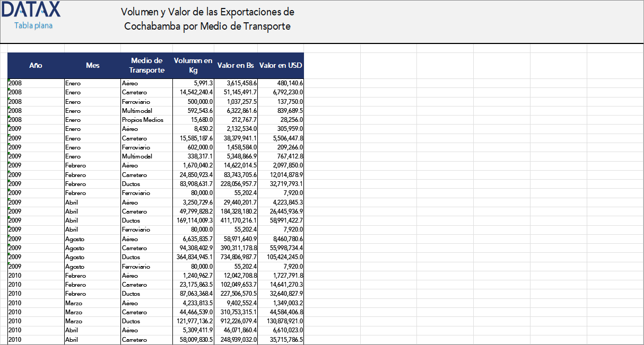
Task: Click the 'Medio de Transporte' column header
Action: click(146, 65)
